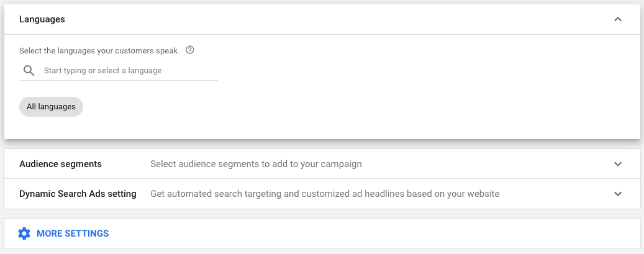Click the underline of the language search box
The width and height of the screenshot is (644, 254).
118,80
